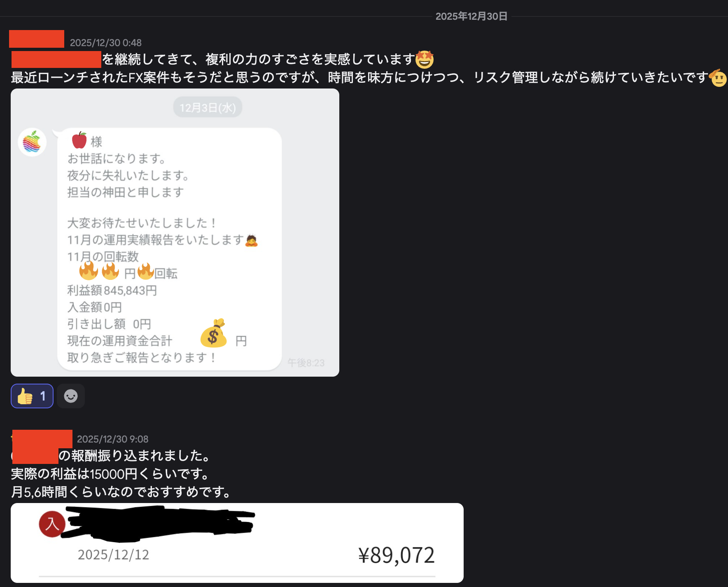Click the star-eyes emoji in first message
Image resolution: width=728 pixels, height=587 pixels.
pyautogui.click(x=425, y=59)
